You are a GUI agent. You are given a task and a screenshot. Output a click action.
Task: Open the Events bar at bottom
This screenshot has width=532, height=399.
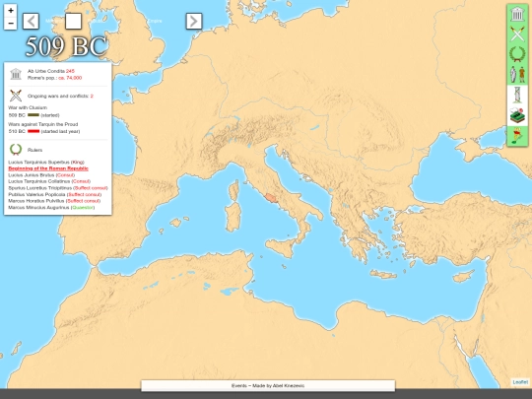click(x=268, y=386)
